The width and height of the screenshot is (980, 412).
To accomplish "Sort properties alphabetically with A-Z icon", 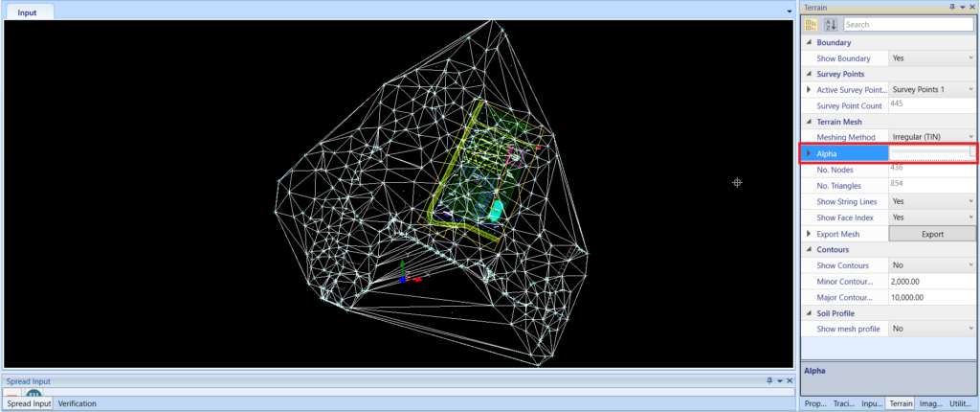I will pos(831,25).
